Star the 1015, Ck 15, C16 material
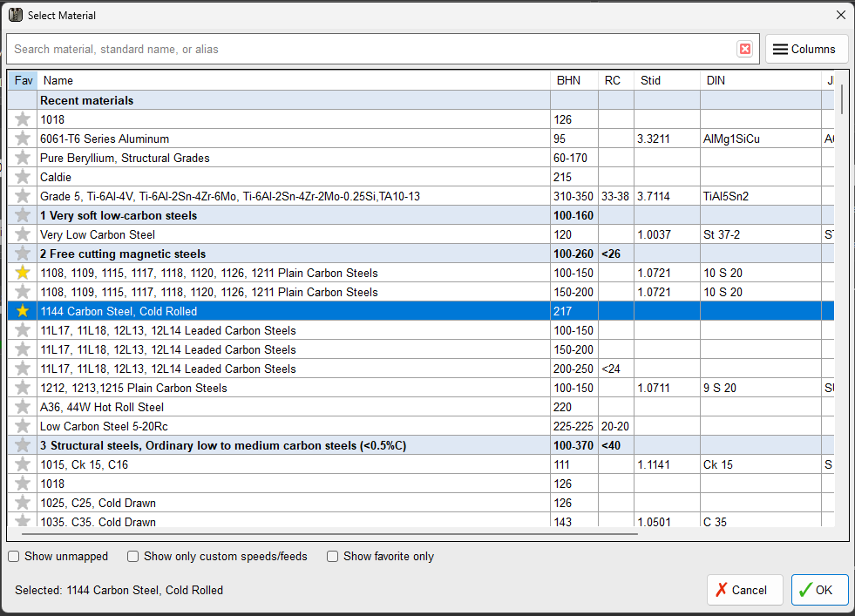Image resolution: width=855 pixels, height=616 pixels. coord(23,464)
